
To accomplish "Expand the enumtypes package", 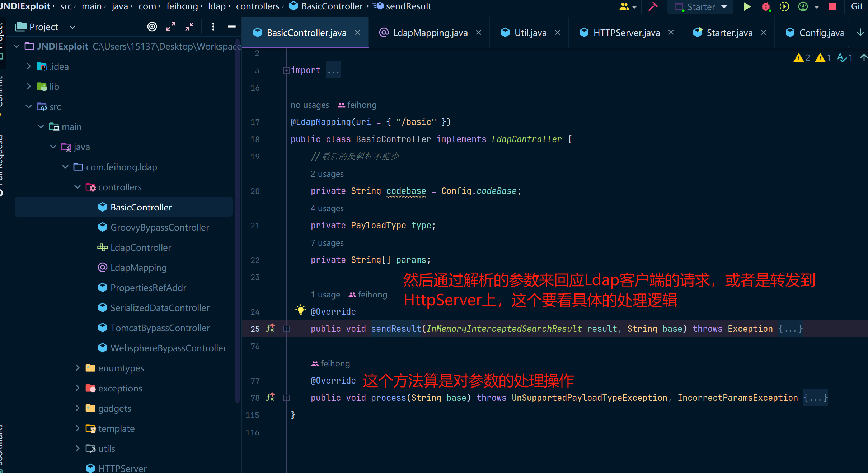I will coord(78,368).
